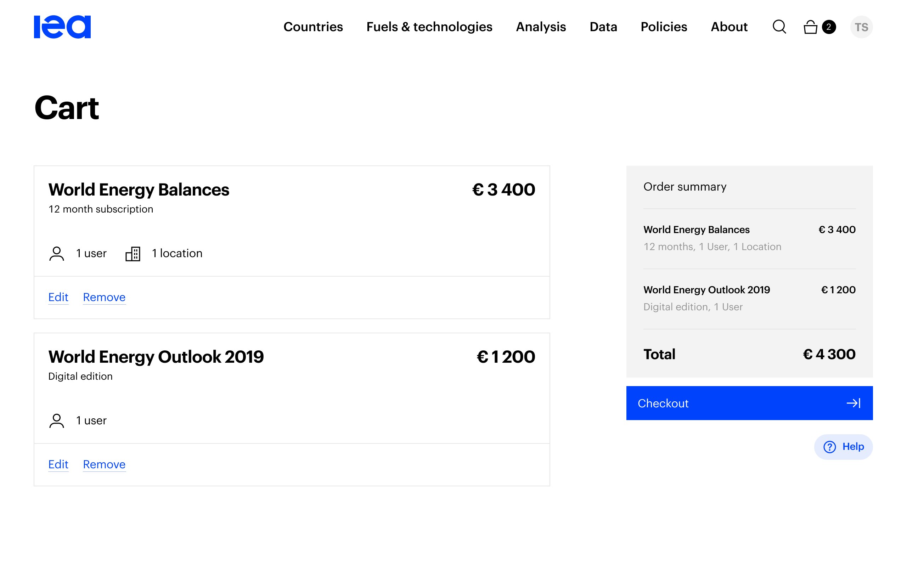Click the arrow icon on Checkout button
This screenshot has width=907, height=588.
[853, 403]
